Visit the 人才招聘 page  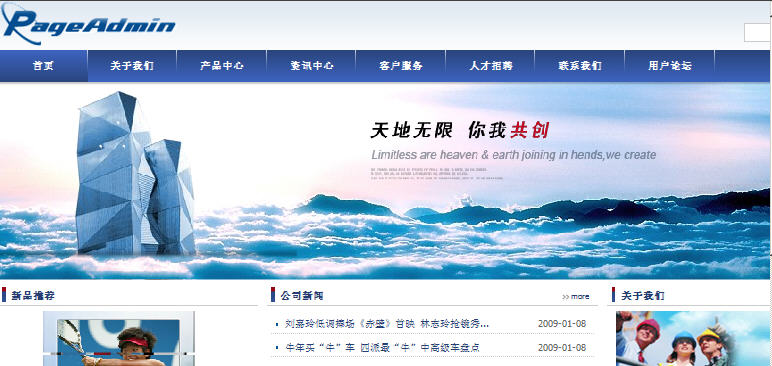point(490,66)
